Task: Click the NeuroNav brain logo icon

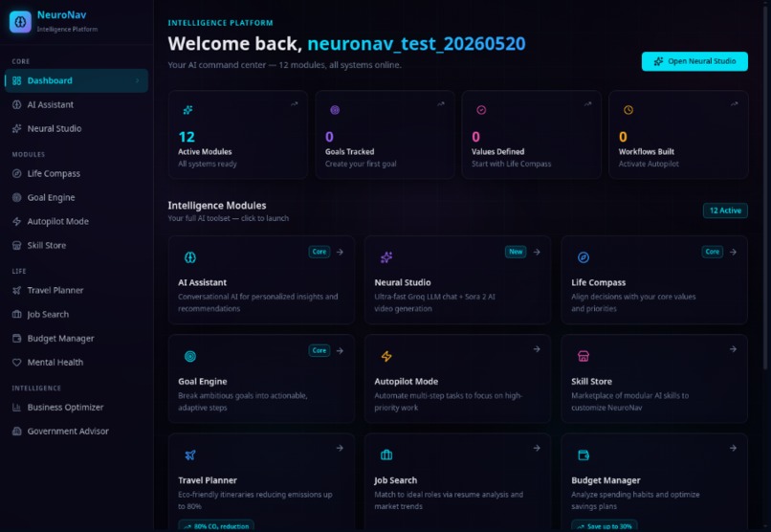Action: [20, 22]
